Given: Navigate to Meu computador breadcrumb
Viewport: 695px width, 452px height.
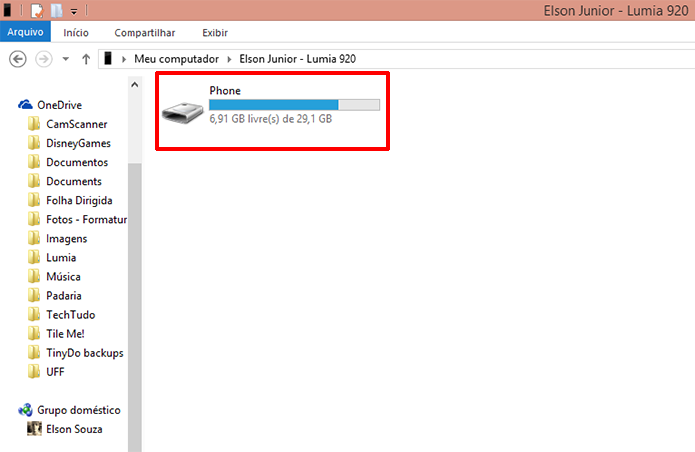Looking at the screenshot, I should [176, 59].
